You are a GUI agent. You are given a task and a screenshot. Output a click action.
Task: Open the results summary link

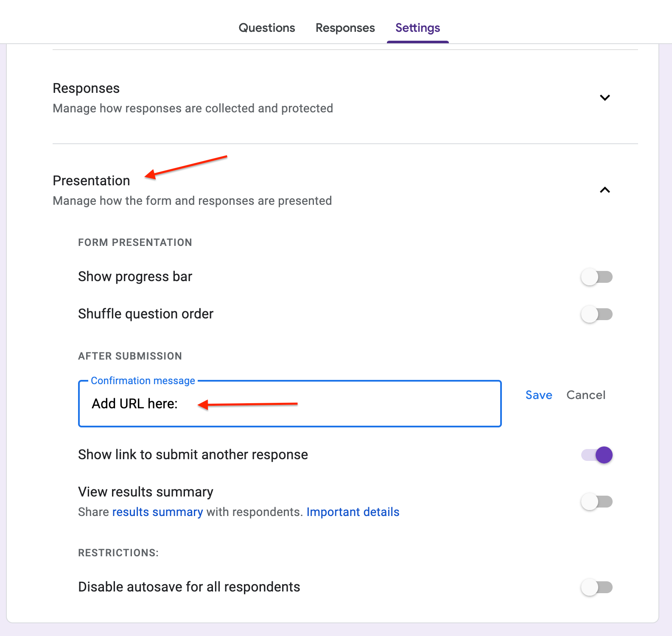click(x=157, y=512)
